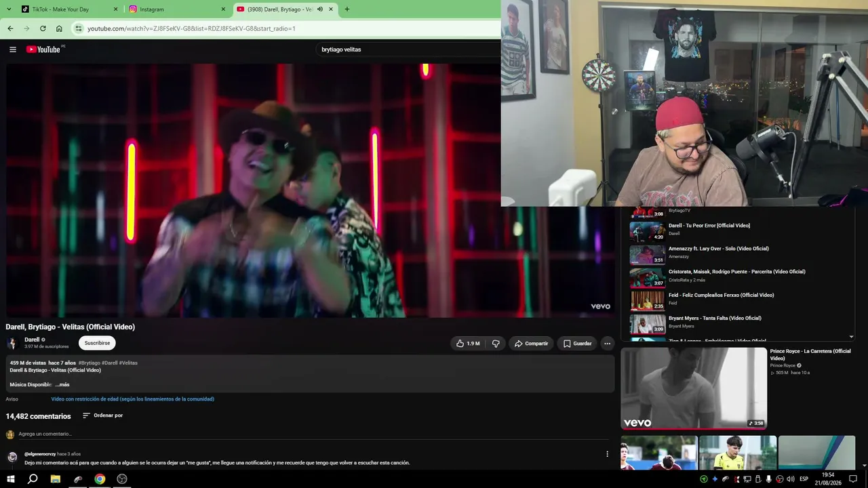Focus the YouTube search box
This screenshot has height=488, width=868.
tap(407, 49)
